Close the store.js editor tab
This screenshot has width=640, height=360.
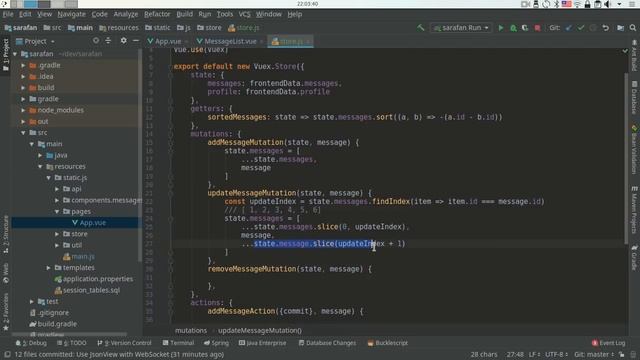[x=308, y=41]
